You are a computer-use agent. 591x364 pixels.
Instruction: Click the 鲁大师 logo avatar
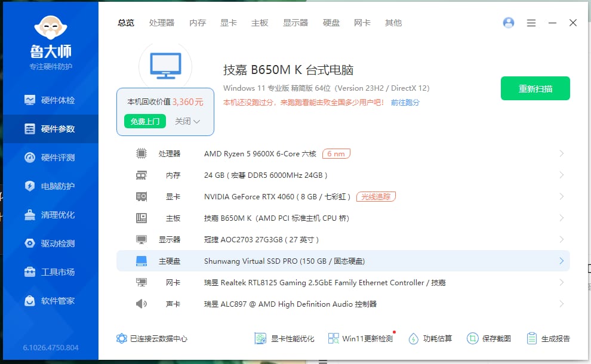(x=51, y=27)
